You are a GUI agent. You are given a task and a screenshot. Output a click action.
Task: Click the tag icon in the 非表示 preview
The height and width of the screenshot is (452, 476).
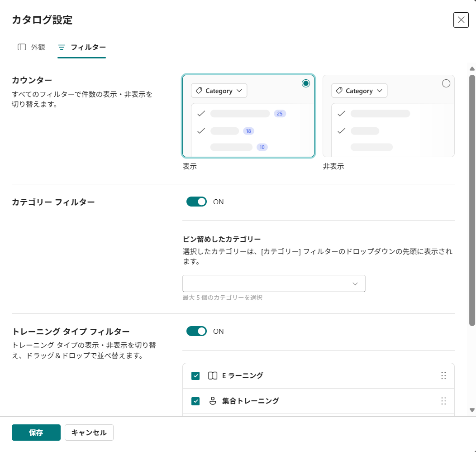(339, 91)
